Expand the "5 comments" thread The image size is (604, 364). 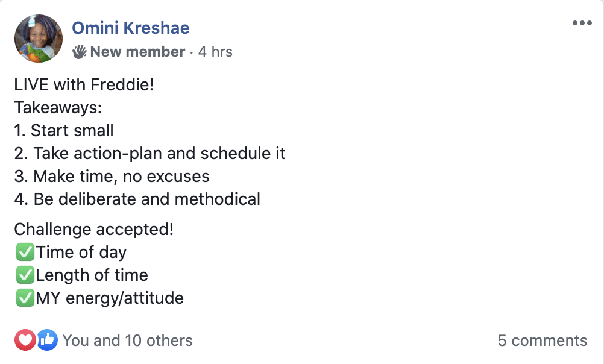tap(543, 340)
